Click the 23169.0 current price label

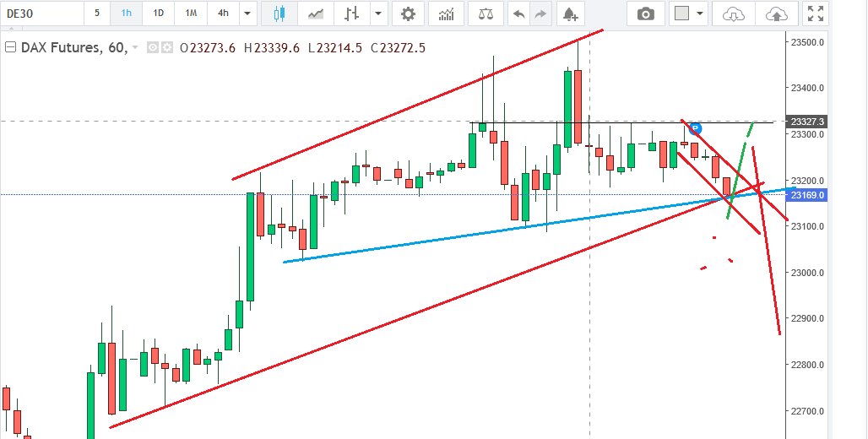806,195
